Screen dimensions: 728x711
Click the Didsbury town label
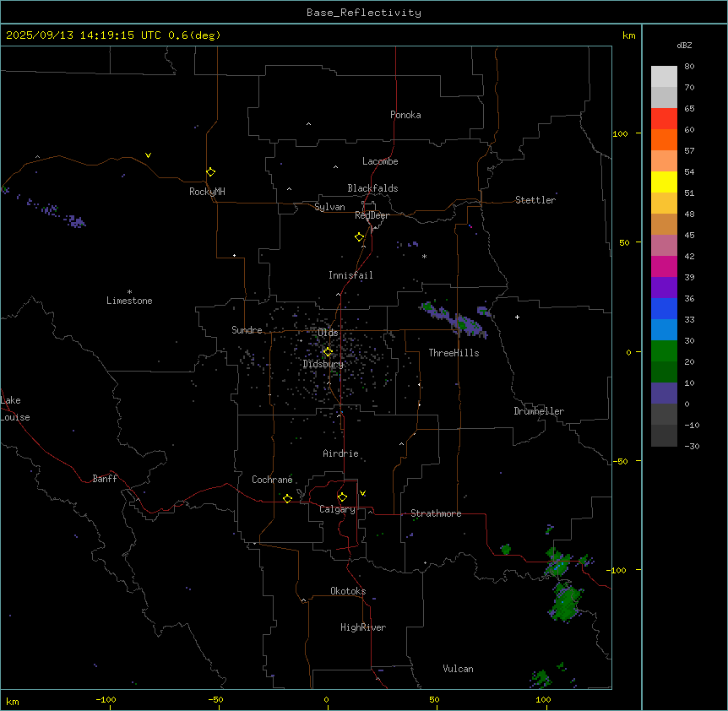pos(323,364)
